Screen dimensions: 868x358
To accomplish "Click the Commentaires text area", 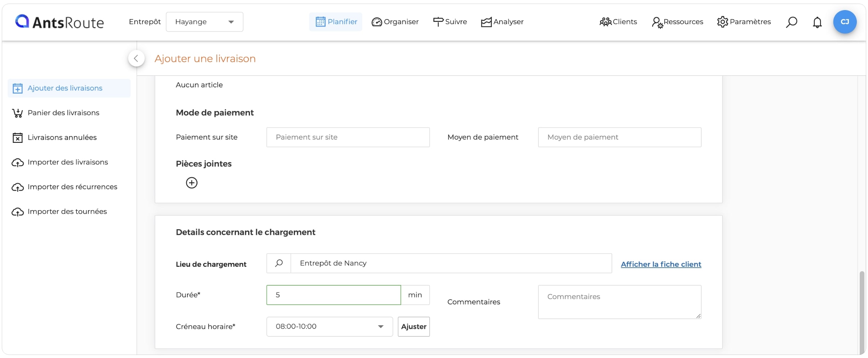I will click(619, 302).
